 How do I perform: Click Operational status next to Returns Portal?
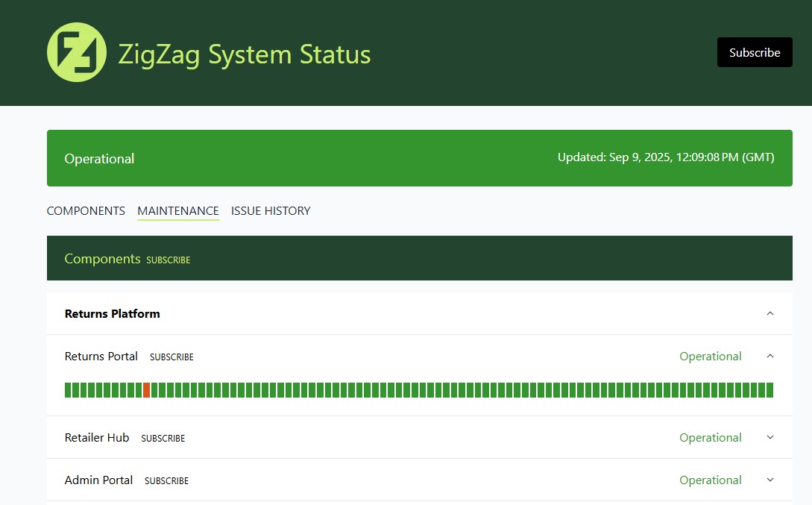coord(710,357)
